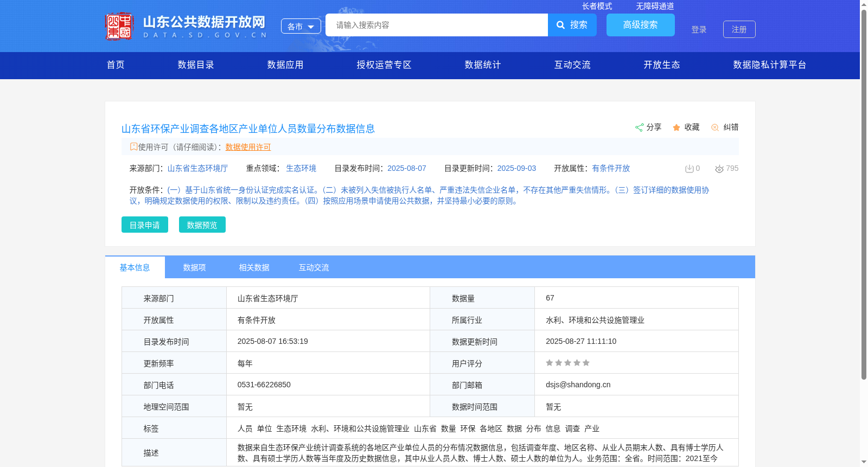Click the download count icon
This screenshot has width=868, height=467.
(x=689, y=169)
